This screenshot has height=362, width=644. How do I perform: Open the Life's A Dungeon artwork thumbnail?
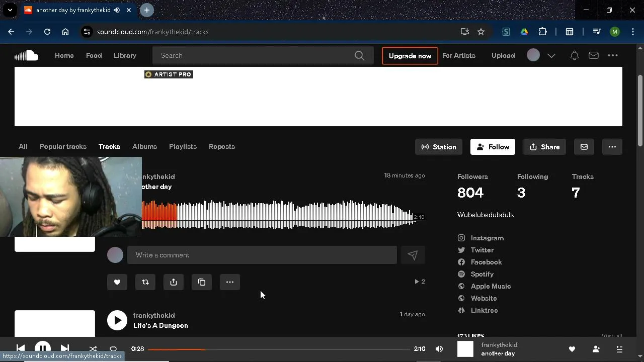[55, 323]
